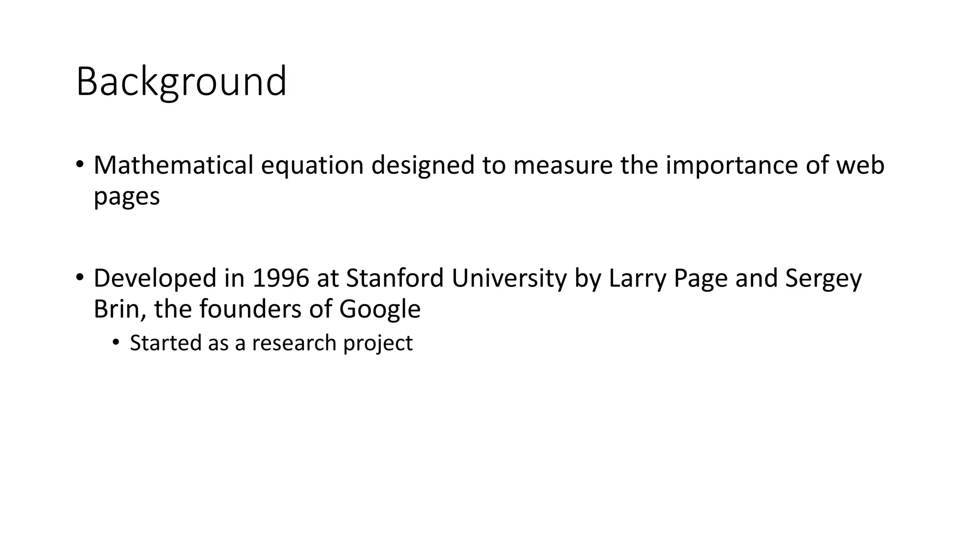Click the year 1996

[x=280, y=278]
